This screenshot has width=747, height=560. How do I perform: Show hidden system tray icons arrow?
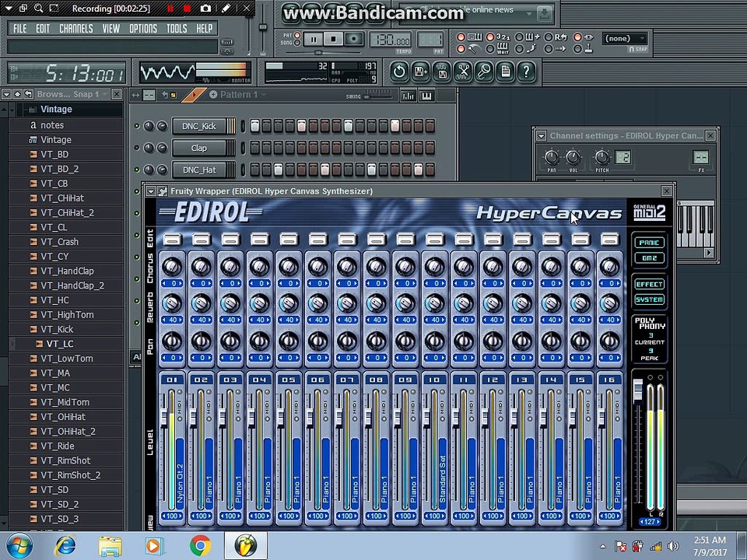point(603,546)
